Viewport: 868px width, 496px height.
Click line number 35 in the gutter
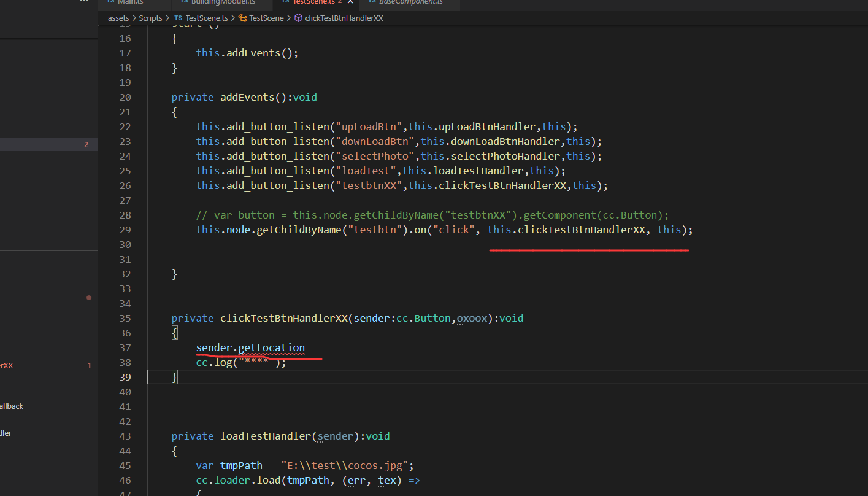click(125, 318)
